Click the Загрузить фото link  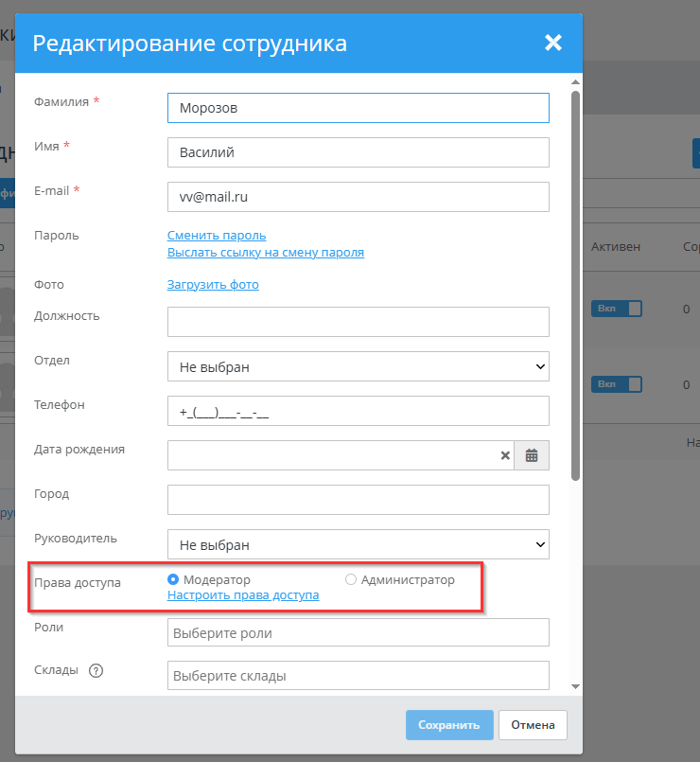pyautogui.click(x=212, y=284)
